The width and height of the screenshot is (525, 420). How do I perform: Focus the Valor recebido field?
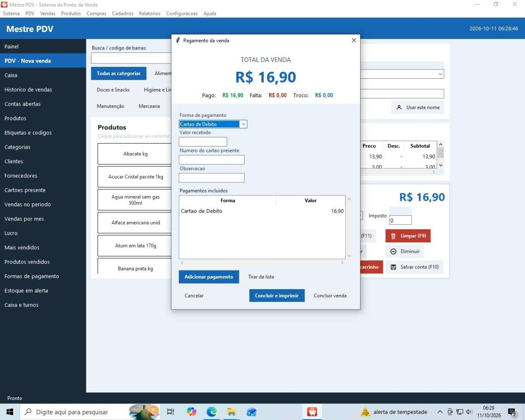[x=203, y=142]
